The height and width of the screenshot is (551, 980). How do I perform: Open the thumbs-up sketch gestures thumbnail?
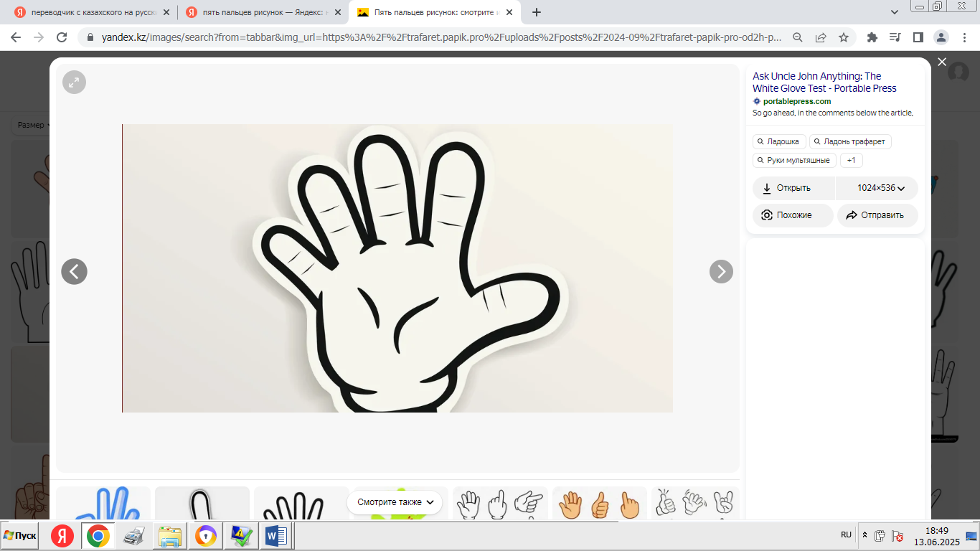695,503
